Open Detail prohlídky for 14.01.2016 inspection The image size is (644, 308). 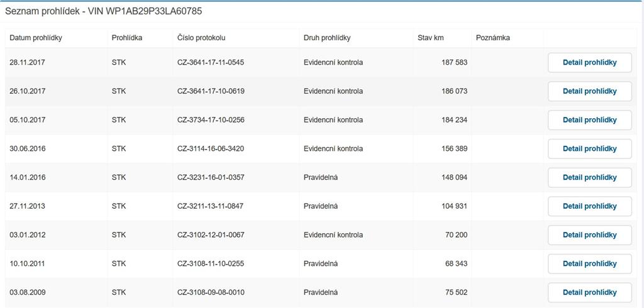pyautogui.click(x=589, y=177)
